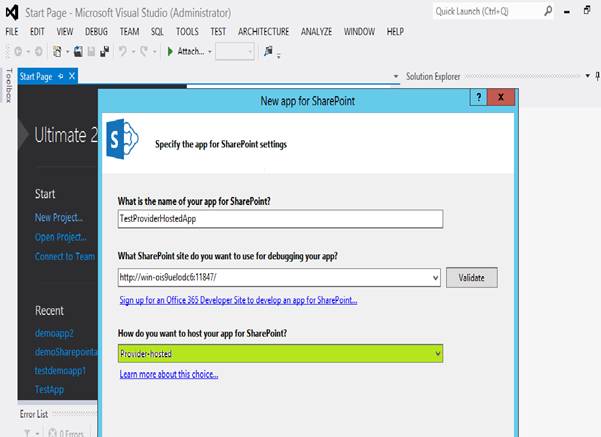Screen dimensions: 601x437
Task: Open recent project testdemoapp1
Action: tap(60, 371)
